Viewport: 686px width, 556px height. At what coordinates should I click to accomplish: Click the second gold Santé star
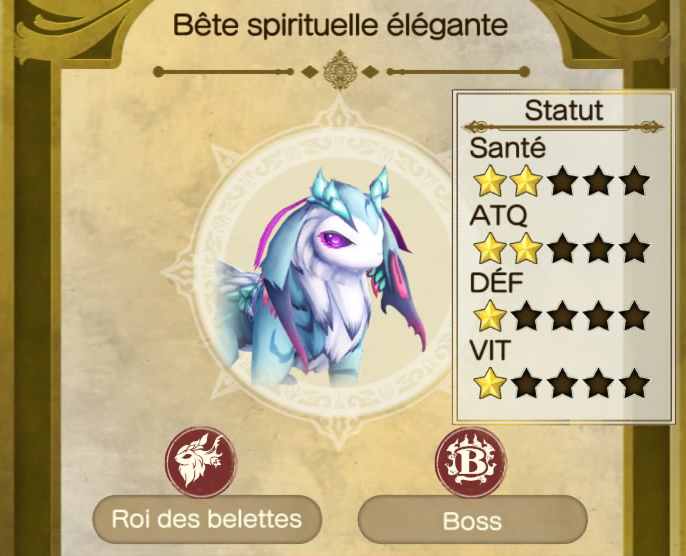click(x=526, y=181)
